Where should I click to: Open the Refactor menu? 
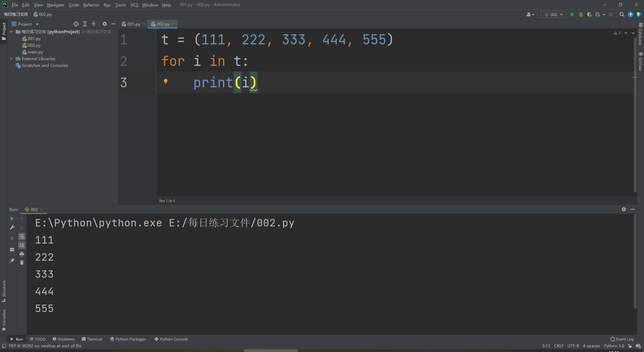[x=91, y=5]
